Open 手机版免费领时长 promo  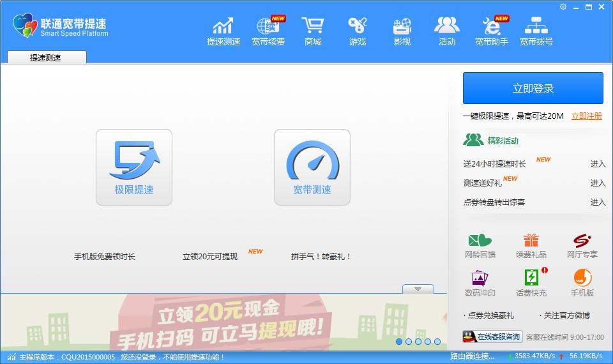click(x=104, y=257)
